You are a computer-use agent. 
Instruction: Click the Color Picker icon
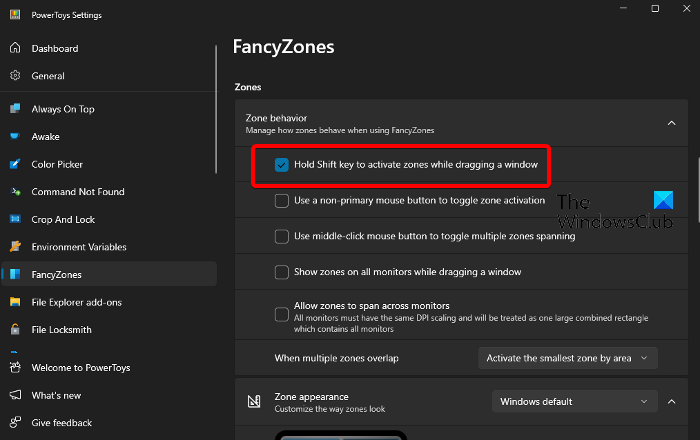click(x=15, y=164)
